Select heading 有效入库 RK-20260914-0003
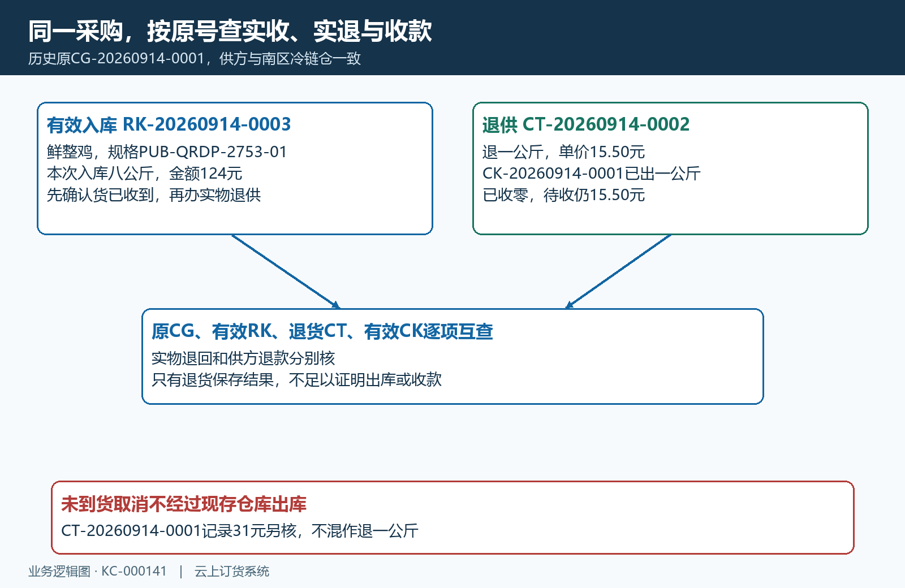The height and width of the screenshot is (588, 905). pyautogui.click(x=169, y=124)
